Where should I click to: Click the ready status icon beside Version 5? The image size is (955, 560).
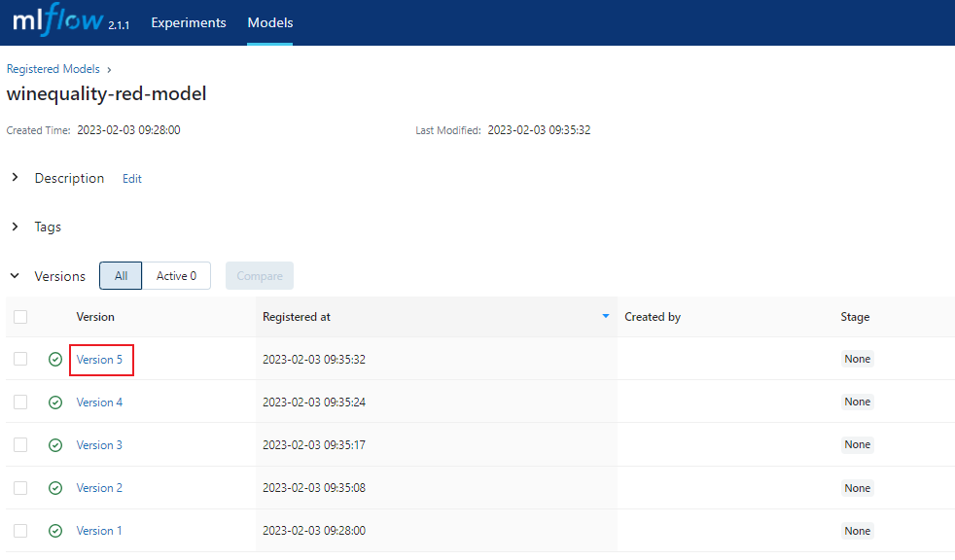point(55,359)
